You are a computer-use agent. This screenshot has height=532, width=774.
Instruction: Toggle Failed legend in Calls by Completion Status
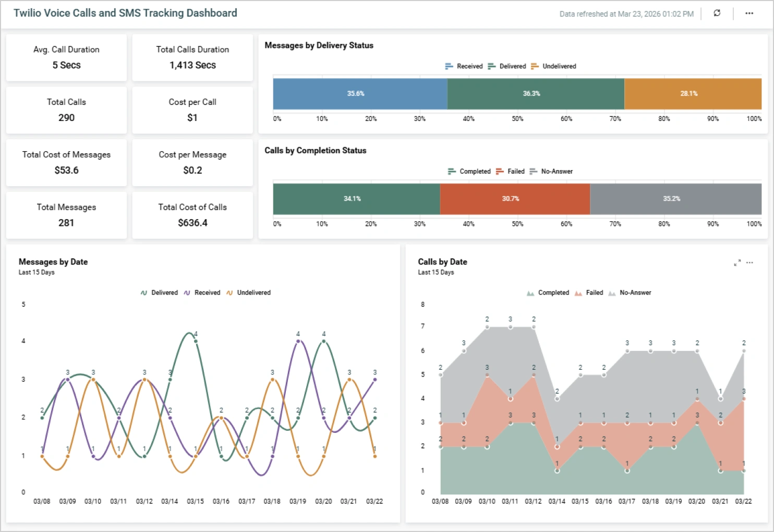point(510,171)
